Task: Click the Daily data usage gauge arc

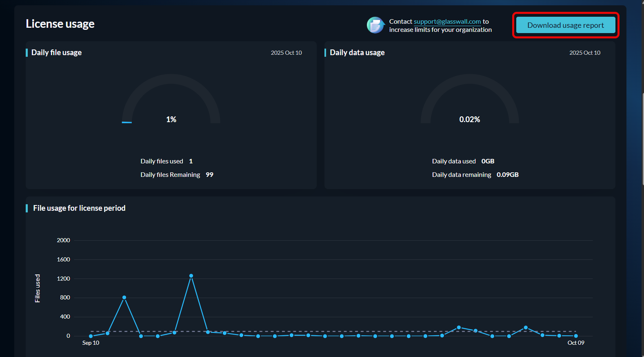Action: coord(469,79)
